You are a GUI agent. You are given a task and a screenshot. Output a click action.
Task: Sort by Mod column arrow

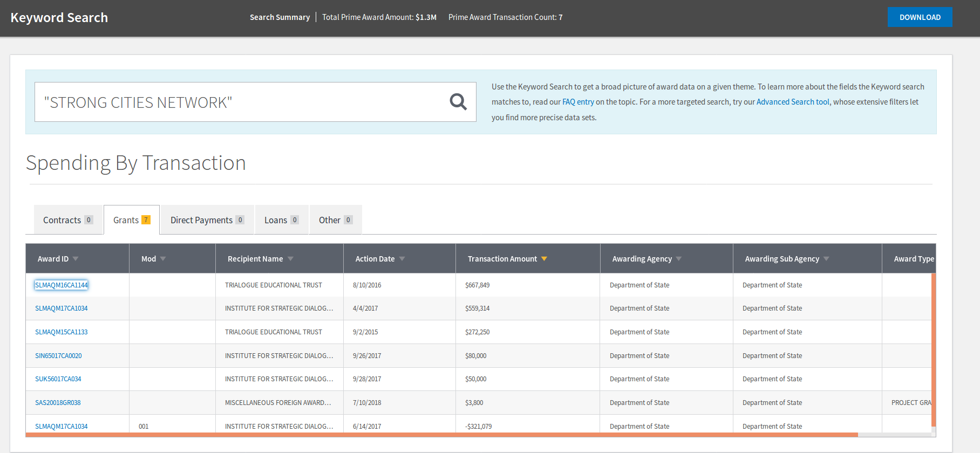click(x=163, y=259)
